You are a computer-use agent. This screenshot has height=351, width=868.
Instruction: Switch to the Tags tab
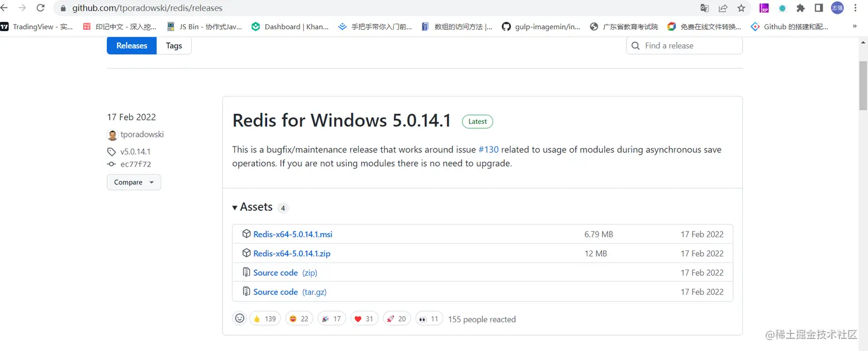tap(174, 45)
